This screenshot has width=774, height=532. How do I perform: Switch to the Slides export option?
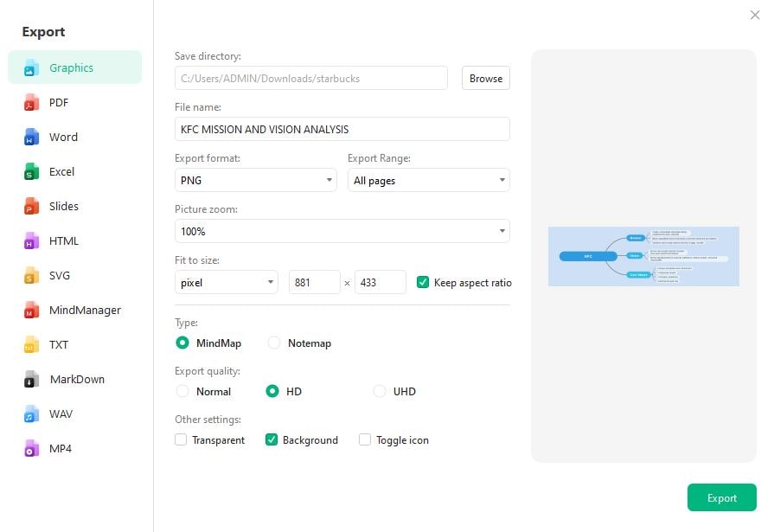74,207
